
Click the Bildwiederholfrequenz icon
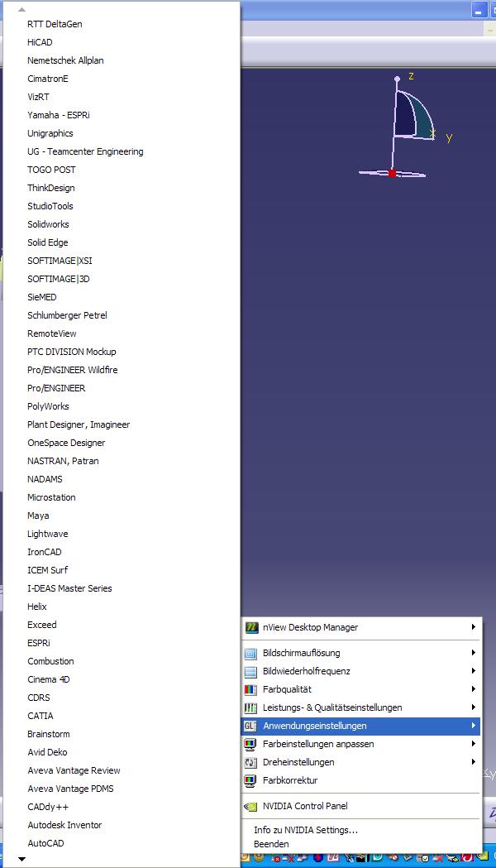tap(250, 672)
